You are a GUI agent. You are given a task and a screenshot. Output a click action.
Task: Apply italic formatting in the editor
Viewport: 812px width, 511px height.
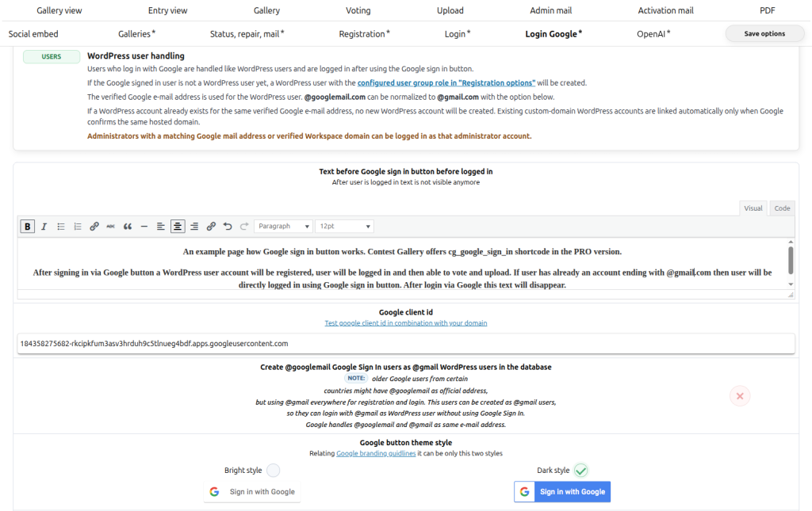tap(44, 227)
